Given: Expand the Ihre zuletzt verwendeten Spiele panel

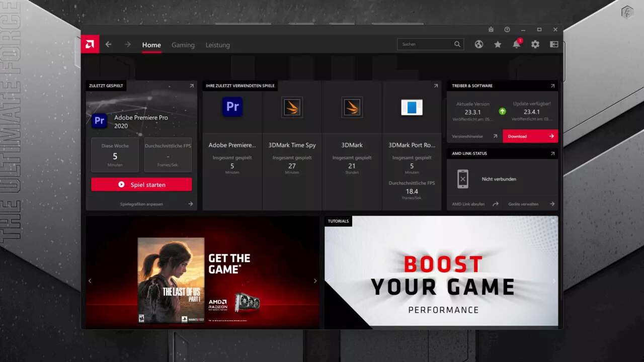Looking at the screenshot, I should [436, 86].
